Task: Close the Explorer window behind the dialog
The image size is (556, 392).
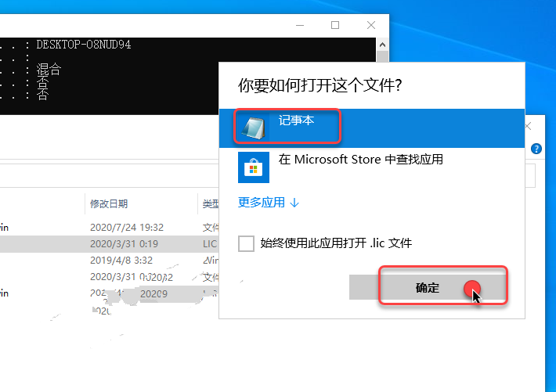Action: coord(529,126)
